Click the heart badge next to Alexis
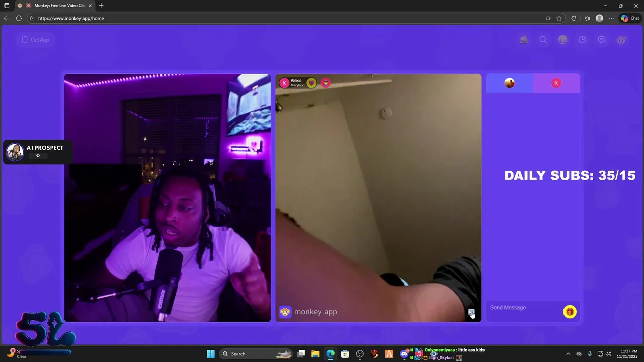This screenshot has height=362, width=644. point(311,83)
